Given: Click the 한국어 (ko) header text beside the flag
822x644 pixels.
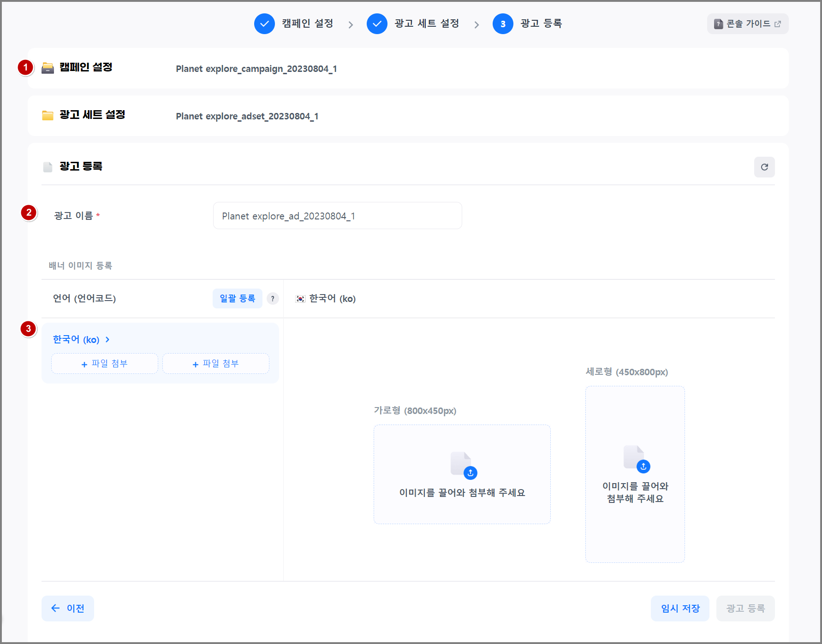Looking at the screenshot, I should (333, 299).
